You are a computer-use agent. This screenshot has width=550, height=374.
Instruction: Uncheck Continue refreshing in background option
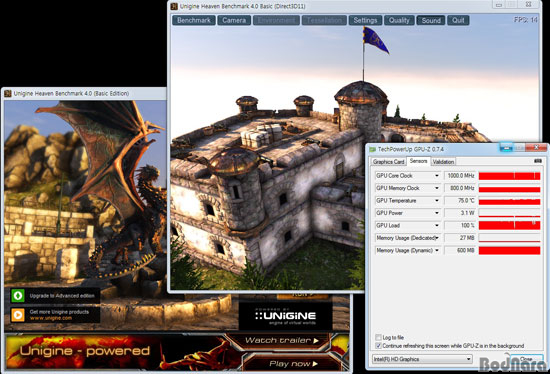[378, 346]
